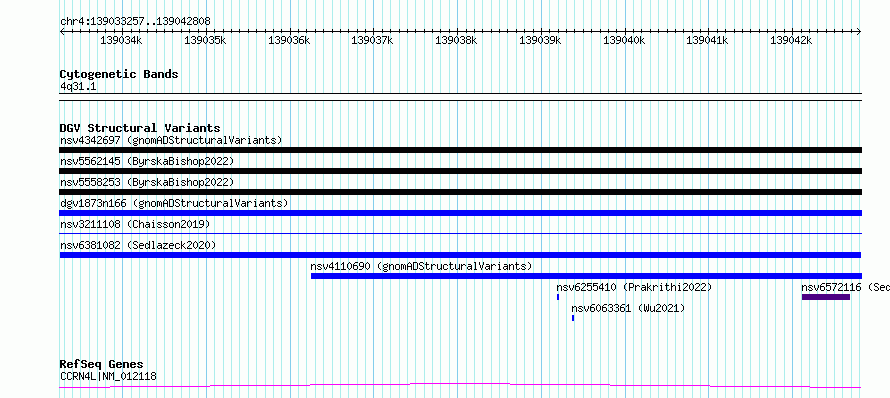This screenshot has width=890, height=398.
Task: Click the 4q31.1 band label
Action: pos(78,87)
